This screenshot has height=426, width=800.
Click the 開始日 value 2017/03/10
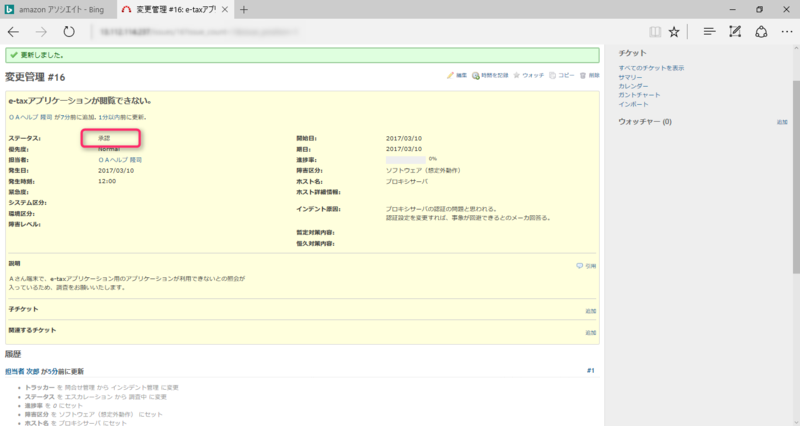[x=404, y=138]
